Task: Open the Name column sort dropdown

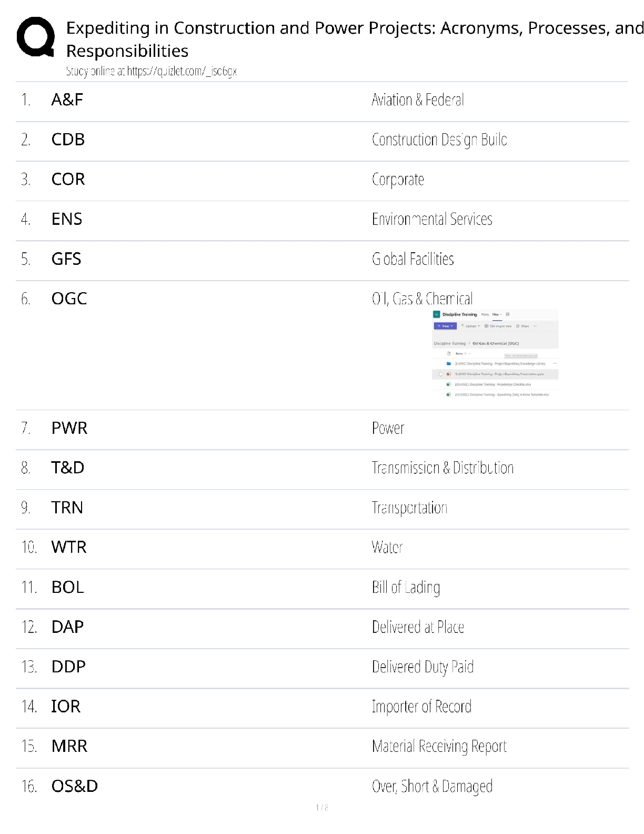Action: click(469, 354)
